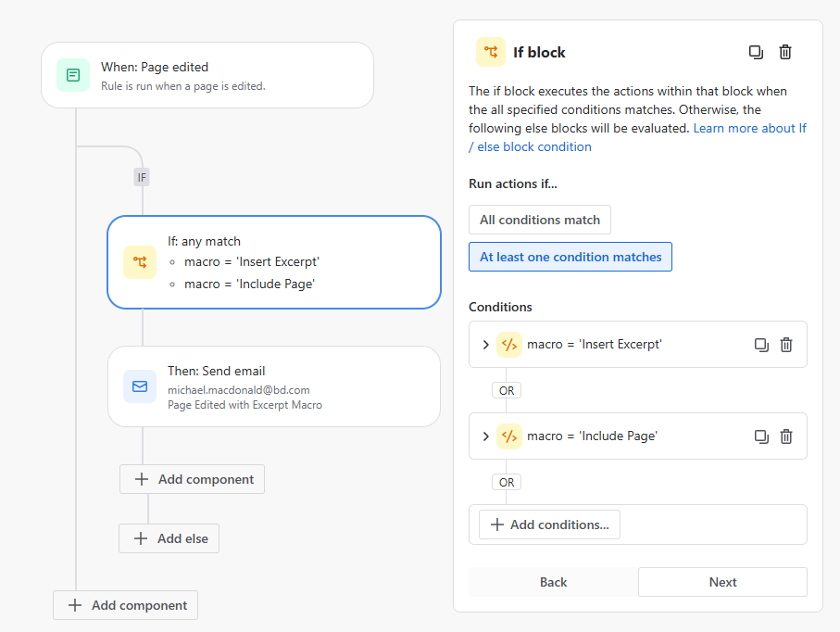The image size is (840, 632).
Task: Duplicate the 'Include Page' macro condition
Action: tap(761, 436)
